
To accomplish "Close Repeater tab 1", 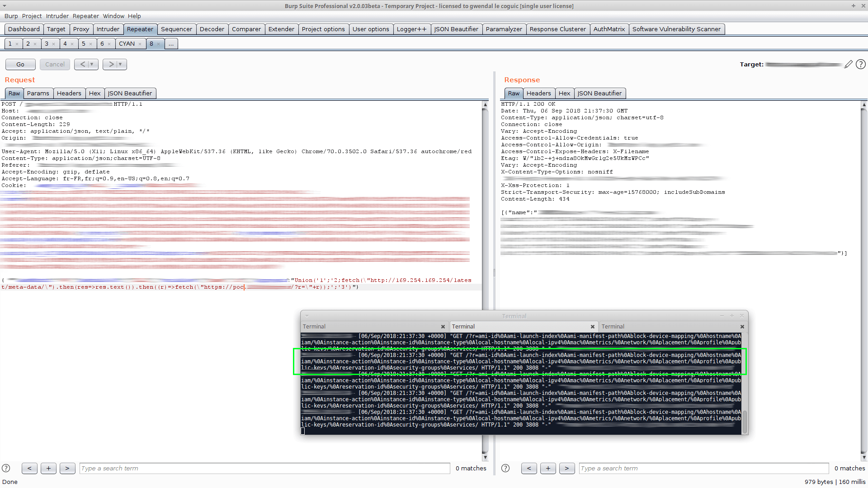I will (x=17, y=44).
